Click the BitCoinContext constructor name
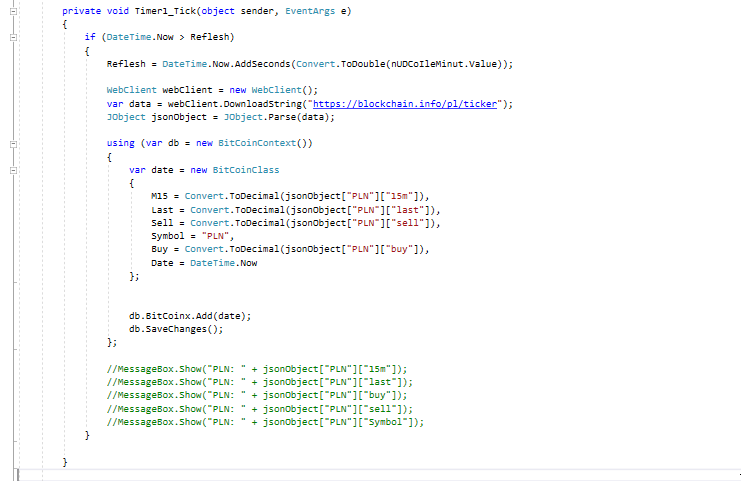This screenshot has width=741, height=481. (x=257, y=143)
